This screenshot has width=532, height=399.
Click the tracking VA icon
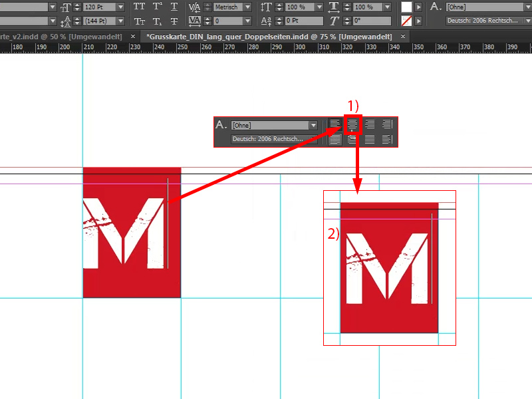[x=194, y=21]
